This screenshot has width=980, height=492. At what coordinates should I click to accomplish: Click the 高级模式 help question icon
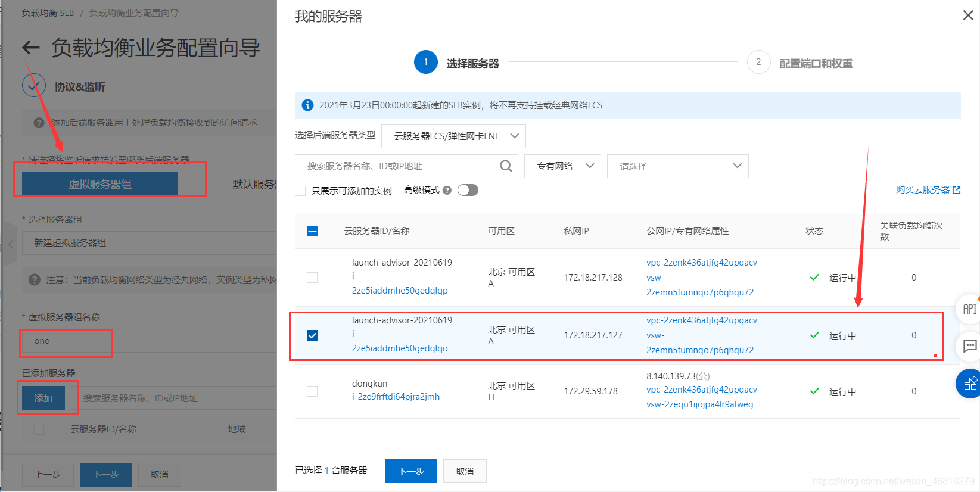pos(447,190)
